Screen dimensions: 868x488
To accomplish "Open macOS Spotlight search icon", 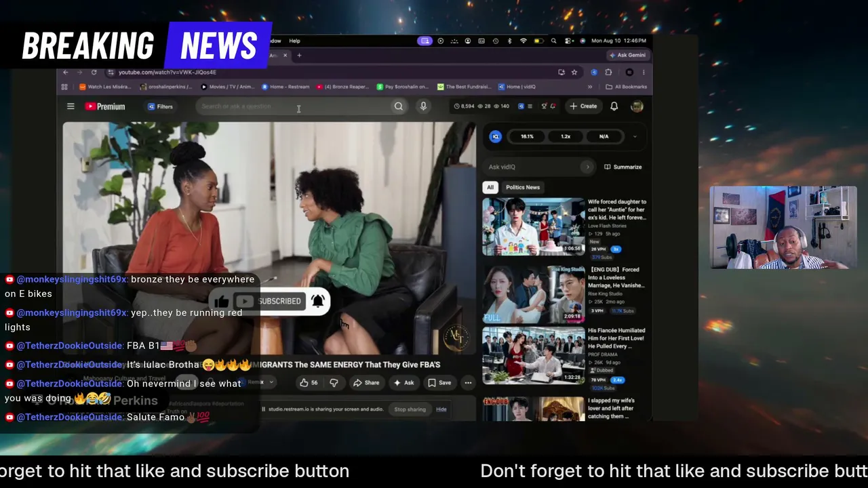I will click(553, 41).
